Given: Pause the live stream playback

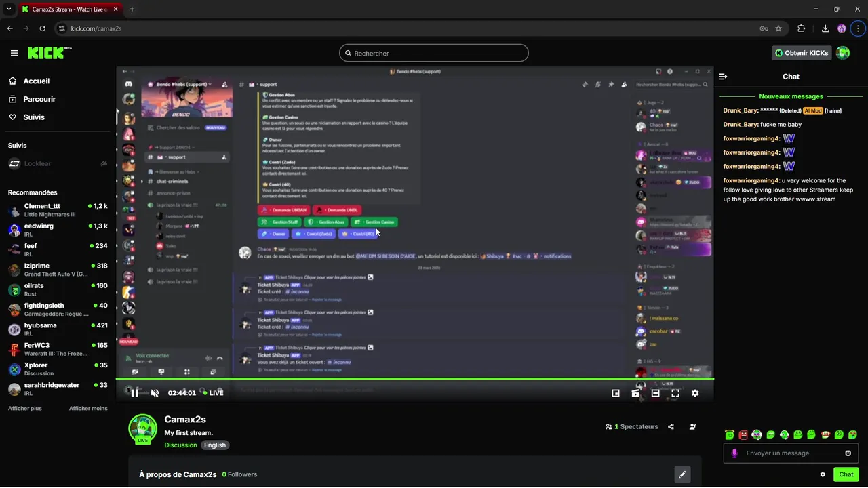Looking at the screenshot, I should (x=134, y=393).
